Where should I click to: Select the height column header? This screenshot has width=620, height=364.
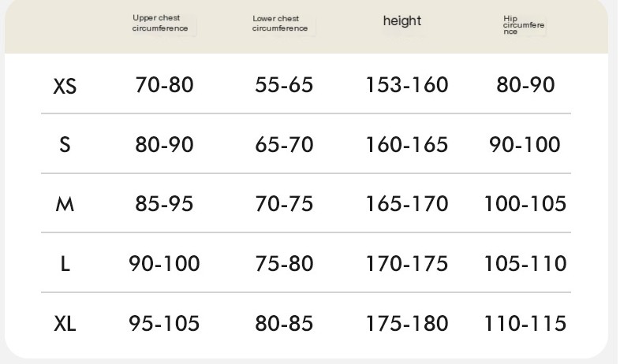click(x=402, y=21)
